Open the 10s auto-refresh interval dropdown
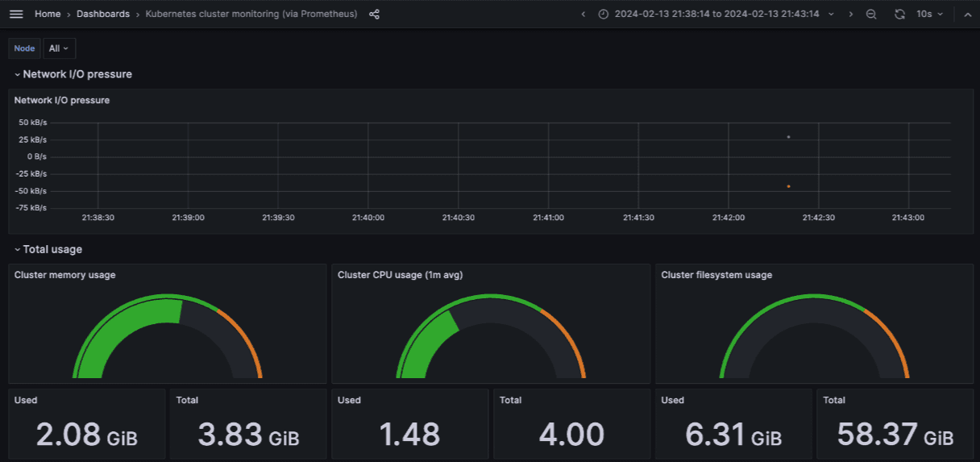Image resolution: width=980 pixels, height=462 pixels. pos(929,15)
